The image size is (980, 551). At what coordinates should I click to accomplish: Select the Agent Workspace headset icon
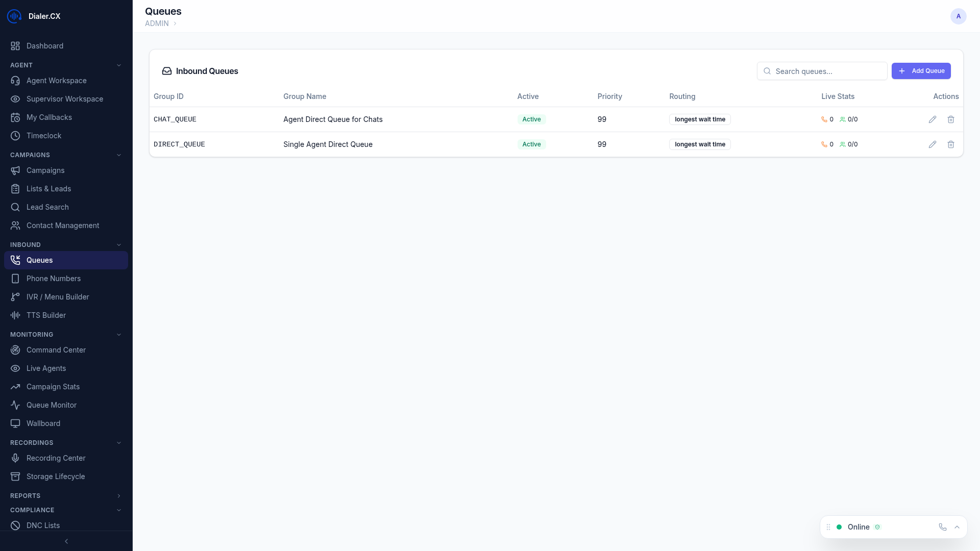tap(16, 81)
